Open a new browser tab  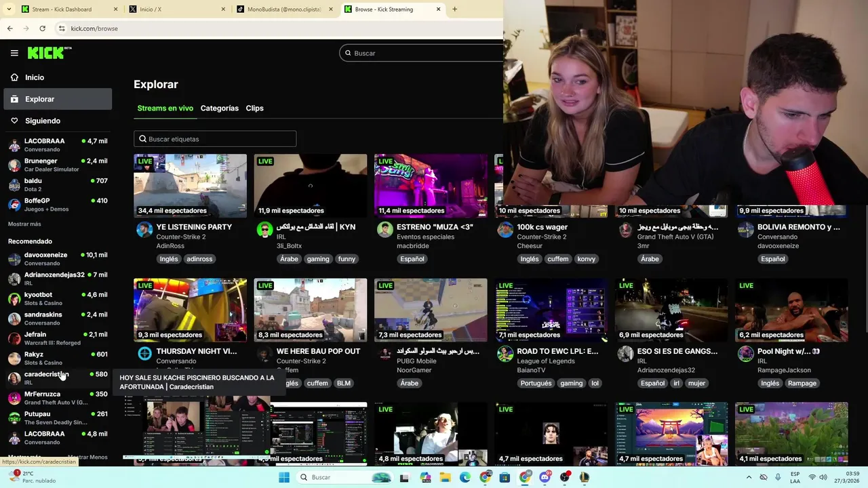click(454, 9)
